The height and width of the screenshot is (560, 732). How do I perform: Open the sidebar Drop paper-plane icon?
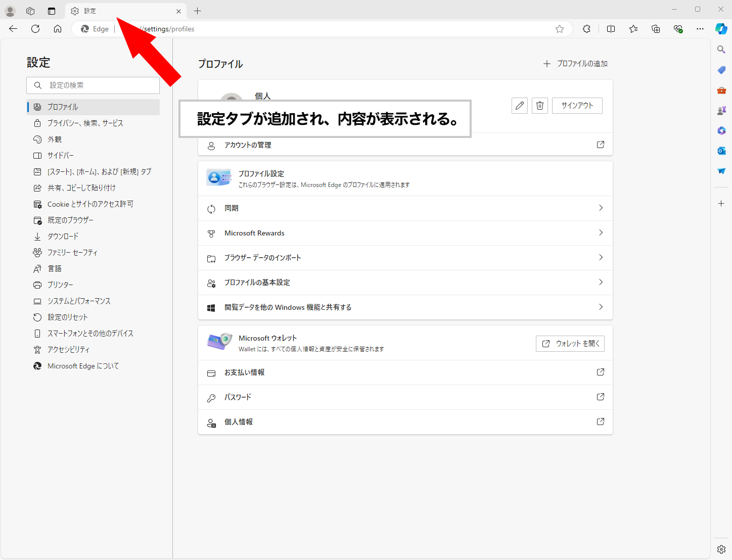(x=721, y=171)
